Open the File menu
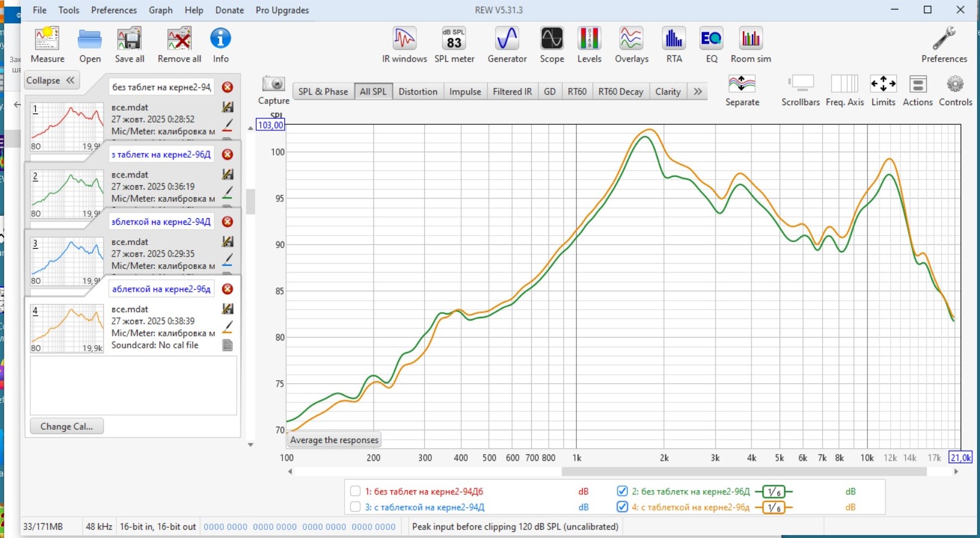The image size is (980, 538). point(39,10)
